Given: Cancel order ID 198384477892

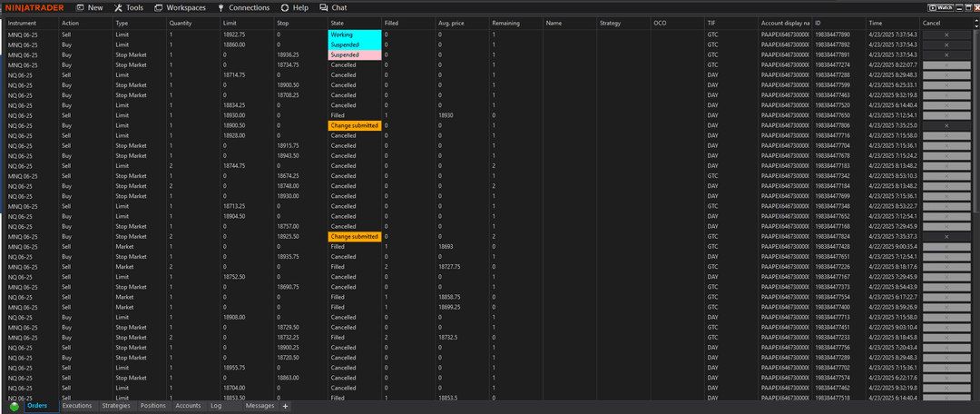Looking at the screenshot, I should 946,45.
